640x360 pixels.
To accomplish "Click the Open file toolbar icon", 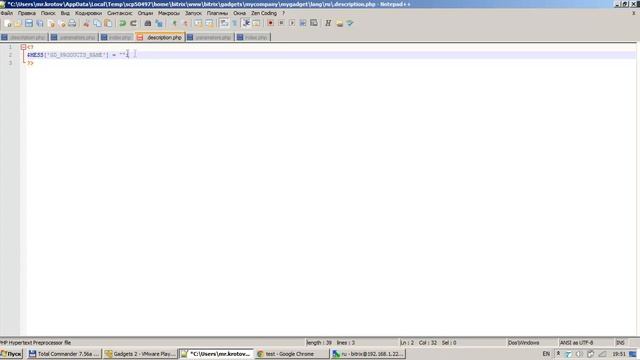I will coord(18,24).
